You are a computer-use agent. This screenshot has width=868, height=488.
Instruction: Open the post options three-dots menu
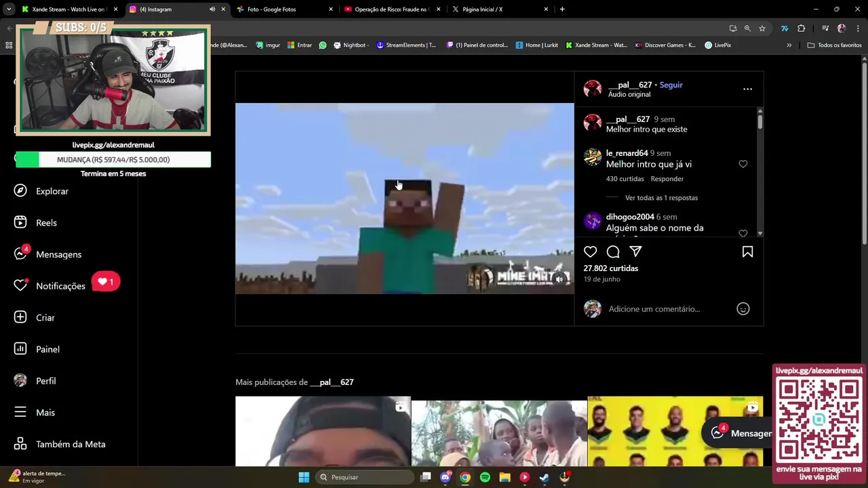(747, 89)
